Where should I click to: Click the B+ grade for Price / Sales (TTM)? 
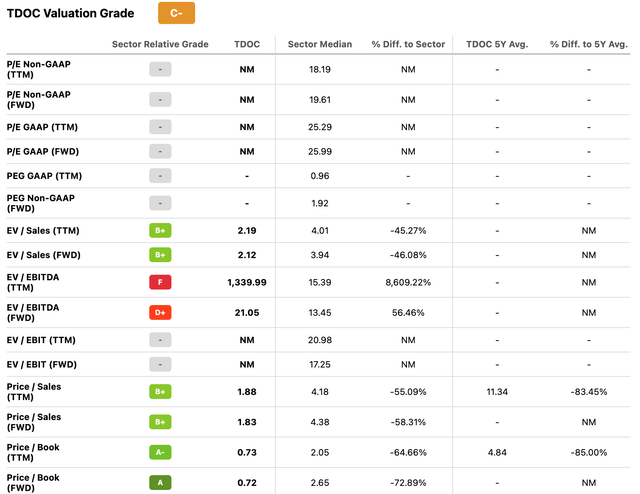click(160, 391)
